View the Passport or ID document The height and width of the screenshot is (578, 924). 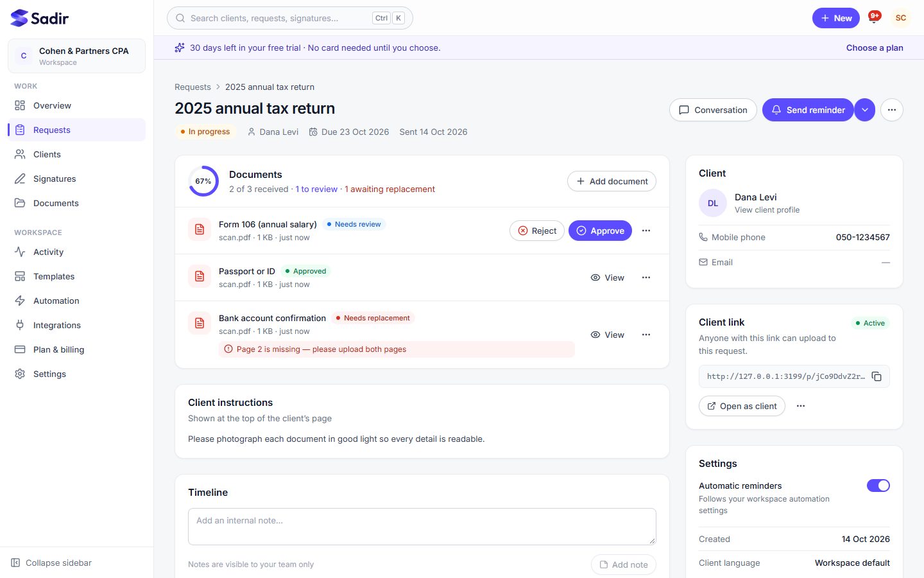coord(608,277)
